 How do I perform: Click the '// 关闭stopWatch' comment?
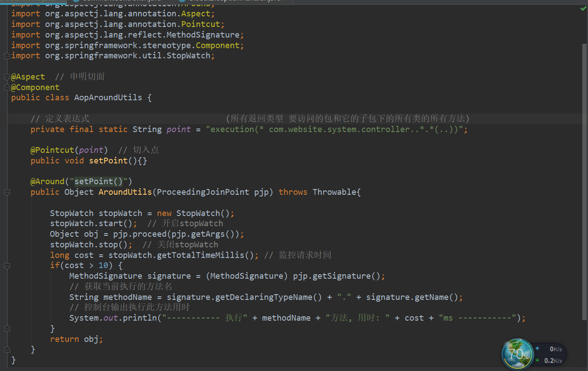point(180,245)
